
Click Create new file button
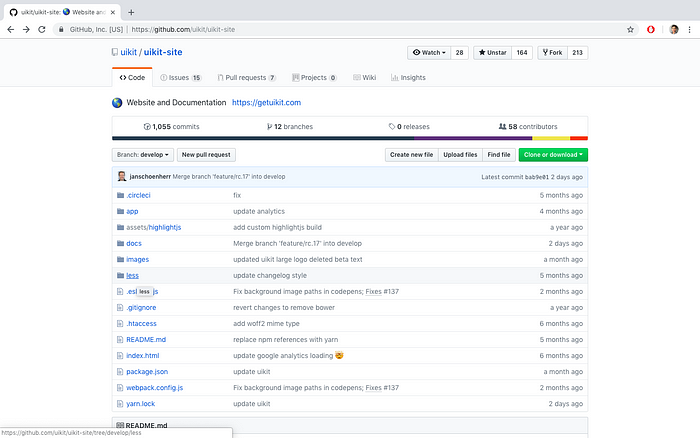[412, 154]
